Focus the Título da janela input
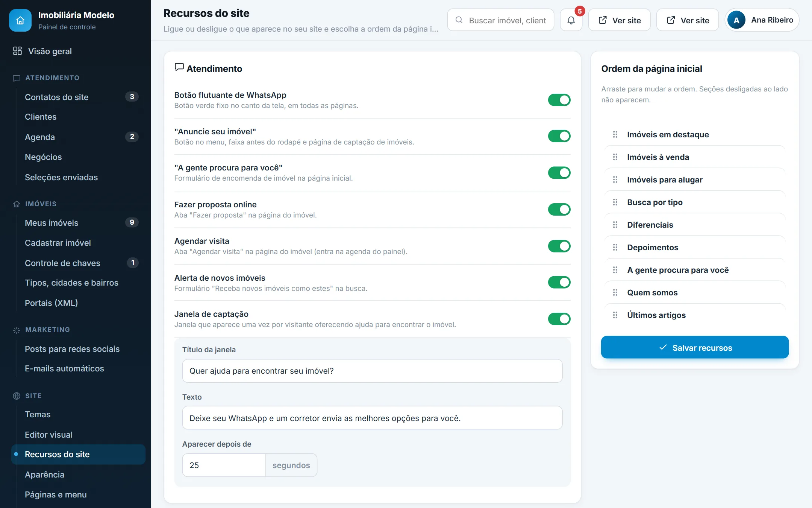Viewport: 812px width, 508px height. (372, 371)
